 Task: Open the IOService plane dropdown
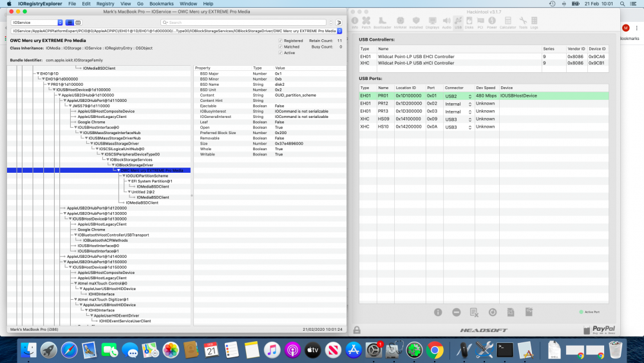point(37,23)
